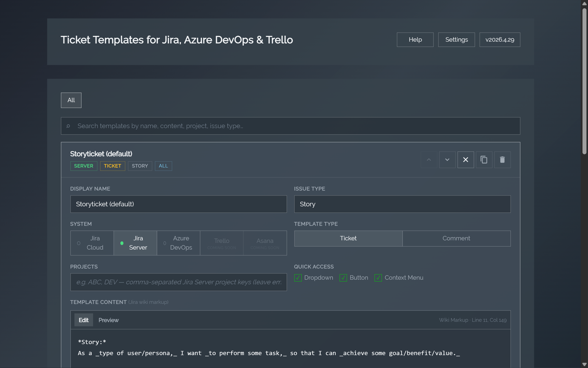Image resolution: width=588 pixels, height=368 pixels.
Task: Set template type to Ticket
Action: (348, 239)
